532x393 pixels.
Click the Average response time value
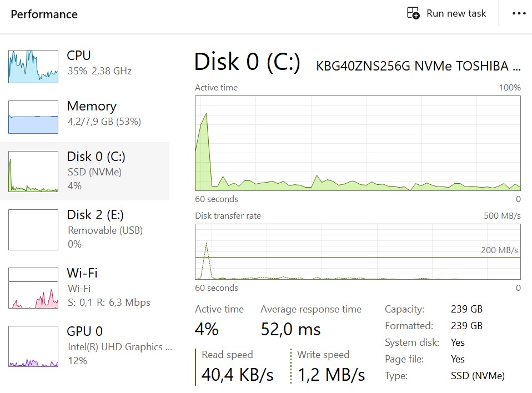290,330
